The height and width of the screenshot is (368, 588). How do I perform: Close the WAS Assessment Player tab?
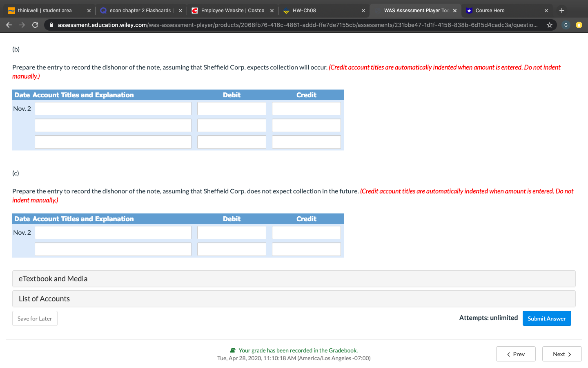coord(455,11)
